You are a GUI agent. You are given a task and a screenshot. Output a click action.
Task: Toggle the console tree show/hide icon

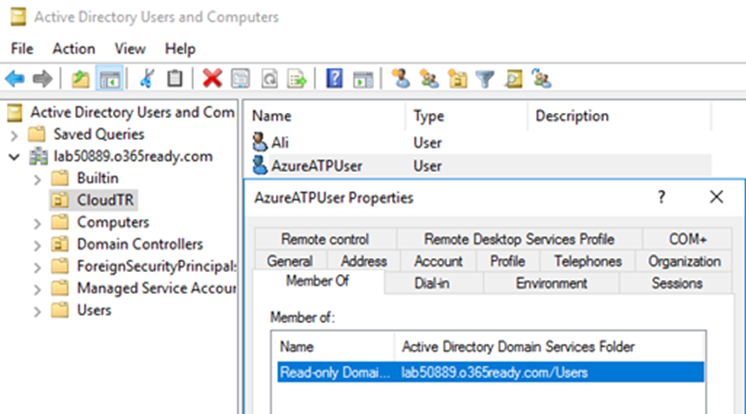[110, 79]
